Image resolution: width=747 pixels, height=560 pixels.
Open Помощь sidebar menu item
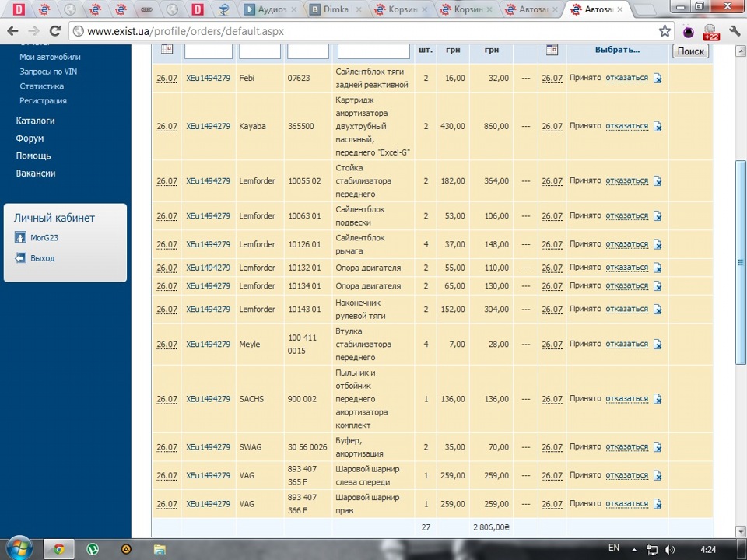[33, 156]
